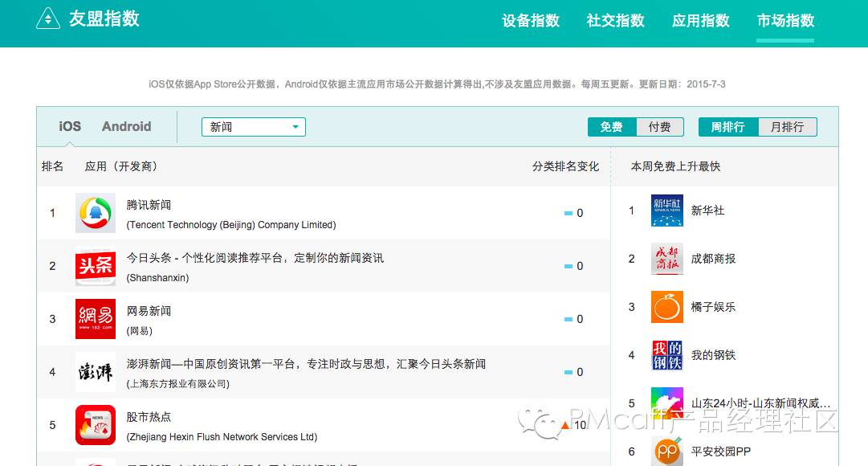Open 股市热点 app name link

[149, 417]
